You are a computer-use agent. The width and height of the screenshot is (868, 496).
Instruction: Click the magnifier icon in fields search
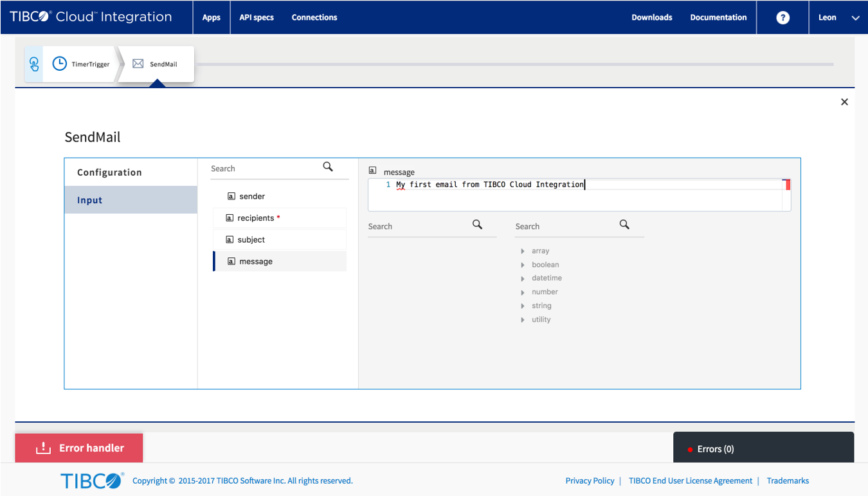click(328, 167)
